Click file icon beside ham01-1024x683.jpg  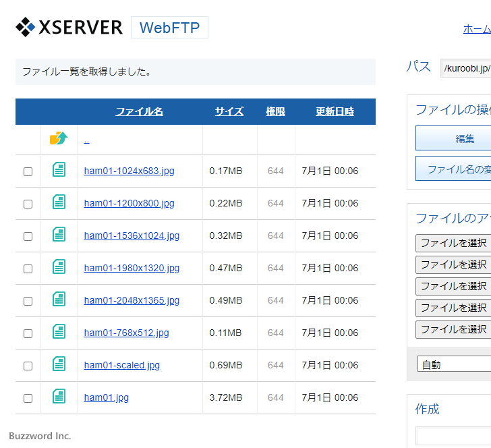(x=59, y=170)
